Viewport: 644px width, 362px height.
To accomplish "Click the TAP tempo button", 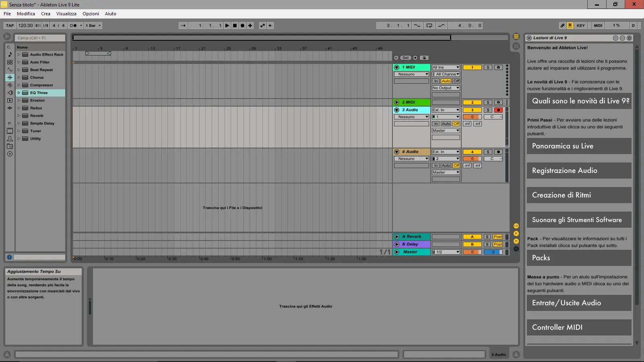I will pos(10,25).
